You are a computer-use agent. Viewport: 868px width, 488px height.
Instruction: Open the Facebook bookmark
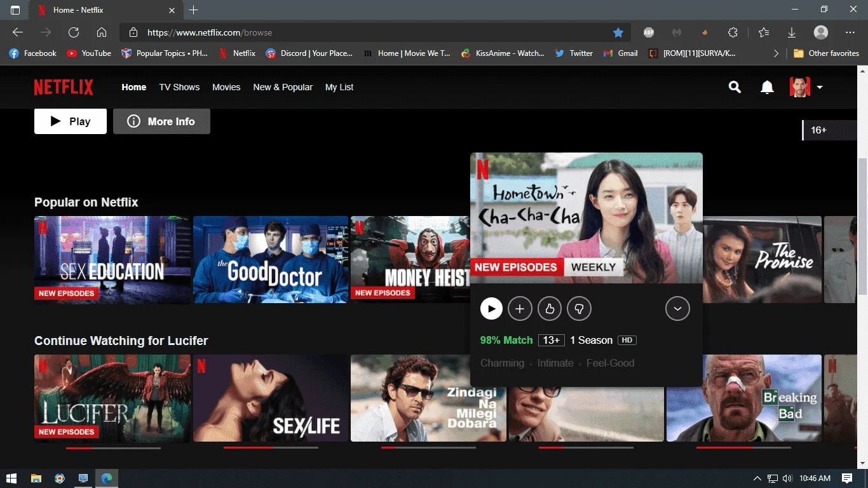point(33,53)
